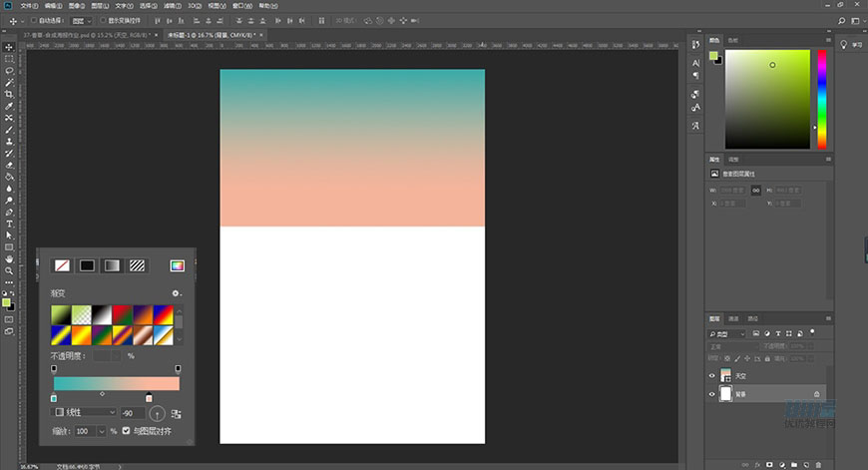
Task: Choose the gradient fill type icon
Action: 112,265
